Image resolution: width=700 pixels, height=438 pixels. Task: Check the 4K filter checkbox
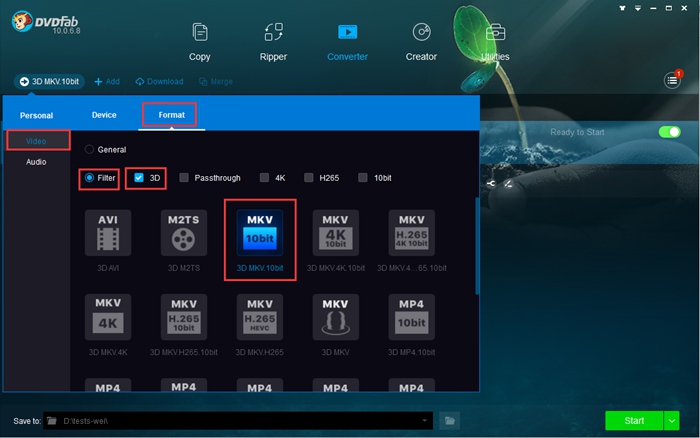pos(264,178)
